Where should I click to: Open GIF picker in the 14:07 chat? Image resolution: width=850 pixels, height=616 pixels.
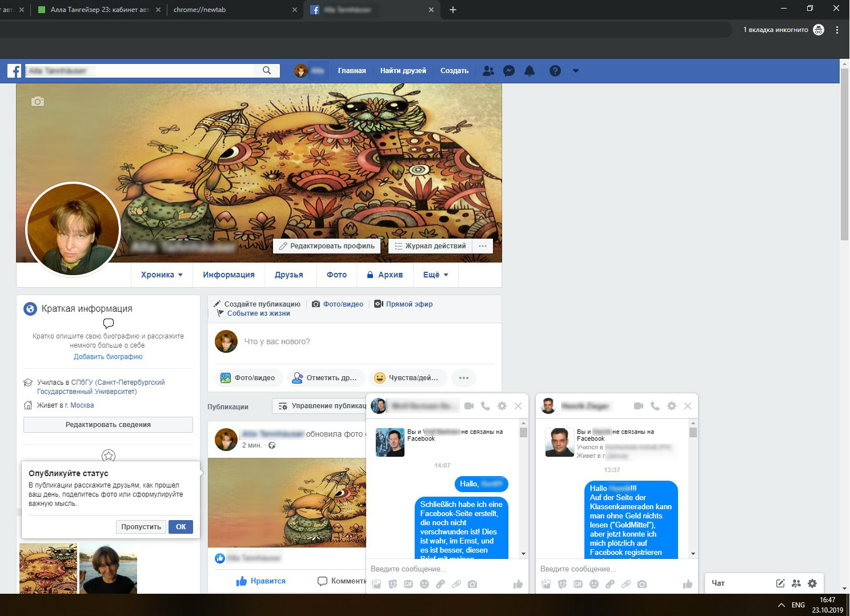click(x=408, y=584)
